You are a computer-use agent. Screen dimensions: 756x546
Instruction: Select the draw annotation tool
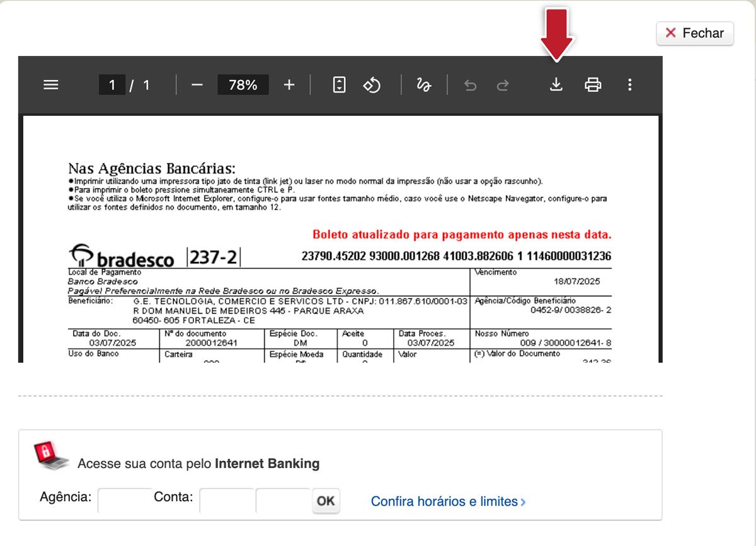pyautogui.click(x=424, y=84)
